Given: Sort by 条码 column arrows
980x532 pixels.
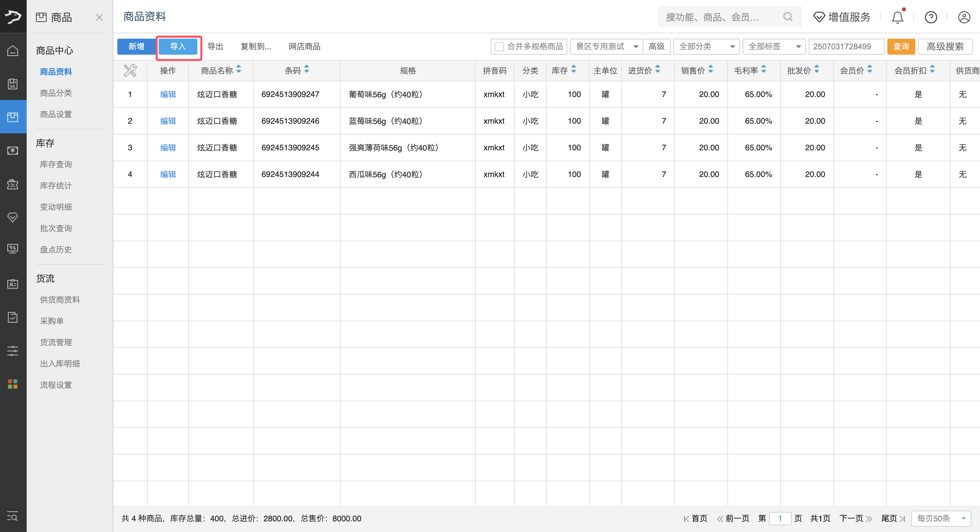Looking at the screenshot, I should pos(307,69).
